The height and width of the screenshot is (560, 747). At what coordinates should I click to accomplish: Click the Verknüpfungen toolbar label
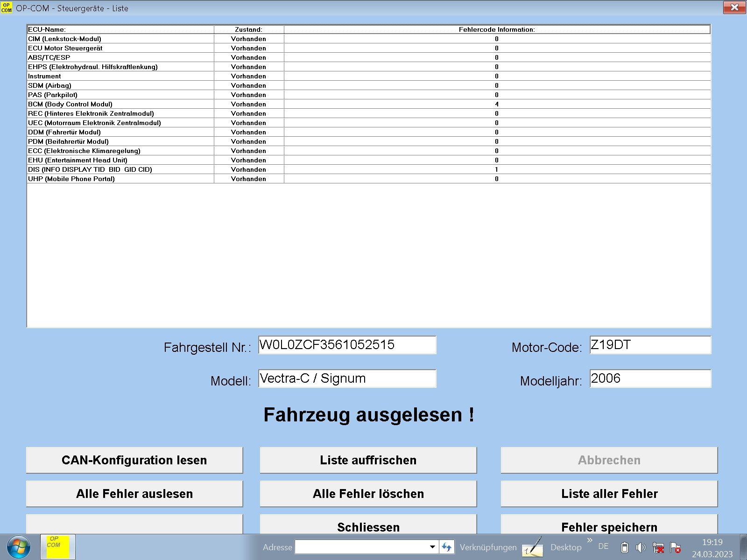(488, 547)
